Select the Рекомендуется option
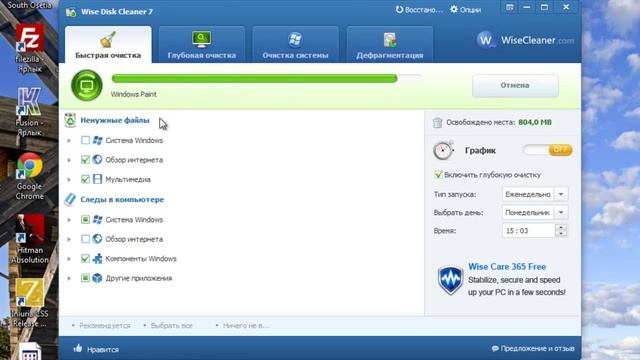Screen dimensions: 640x360 coord(104,325)
